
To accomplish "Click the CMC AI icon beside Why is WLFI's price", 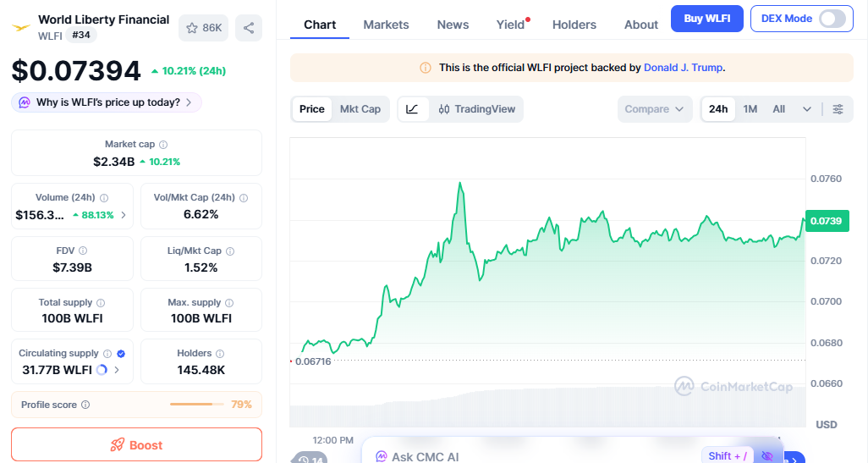I will 25,102.
